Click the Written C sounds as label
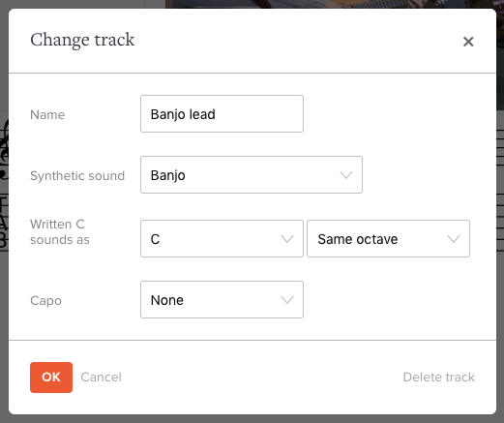 coord(60,232)
